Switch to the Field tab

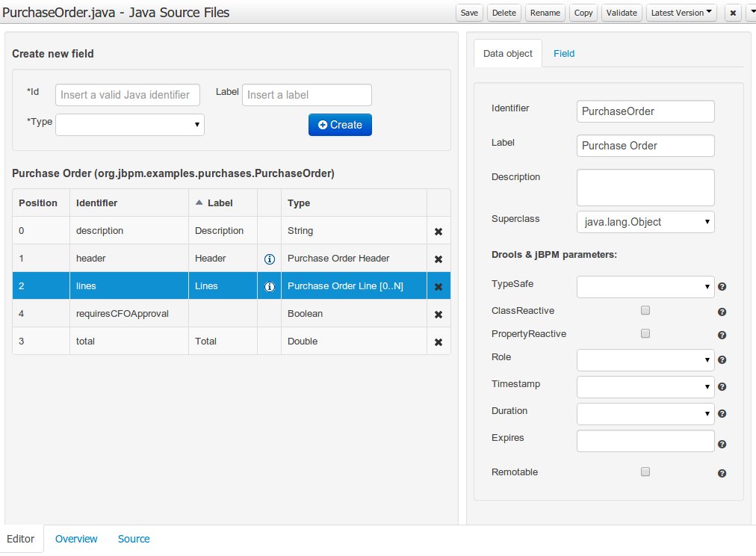pyautogui.click(x=564, y=54)
